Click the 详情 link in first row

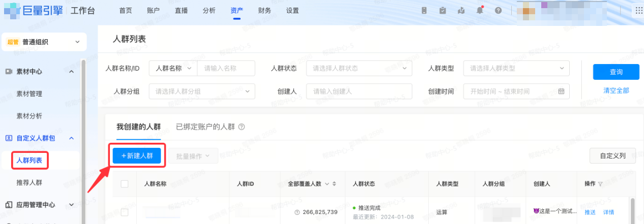[x=608, y=212]
